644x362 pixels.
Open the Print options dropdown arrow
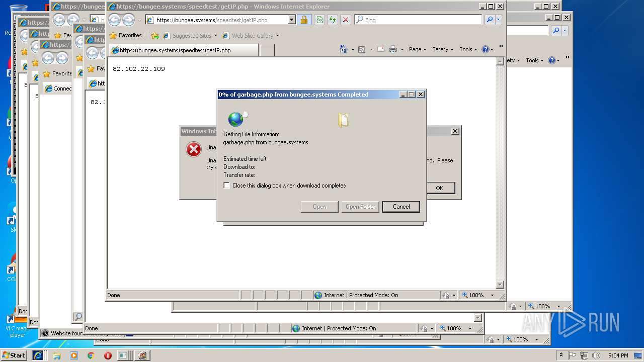click(401, 50)
